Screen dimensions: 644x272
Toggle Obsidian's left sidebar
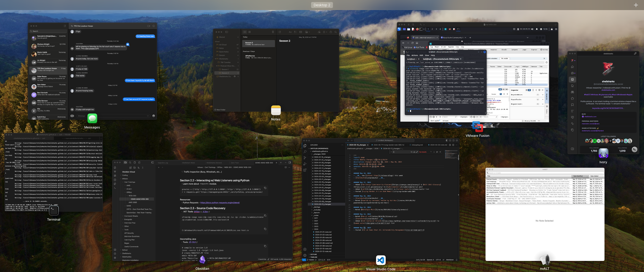pos(152,162)
